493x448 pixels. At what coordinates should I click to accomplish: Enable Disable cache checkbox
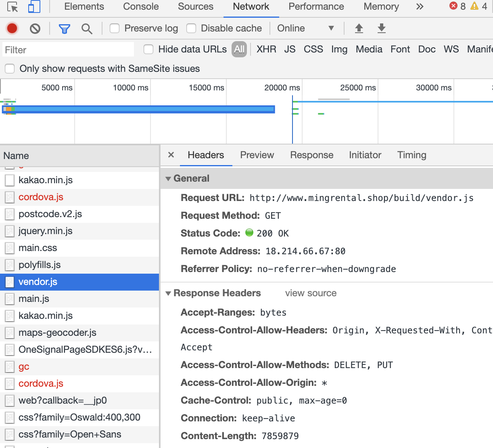tap(191, 28)
